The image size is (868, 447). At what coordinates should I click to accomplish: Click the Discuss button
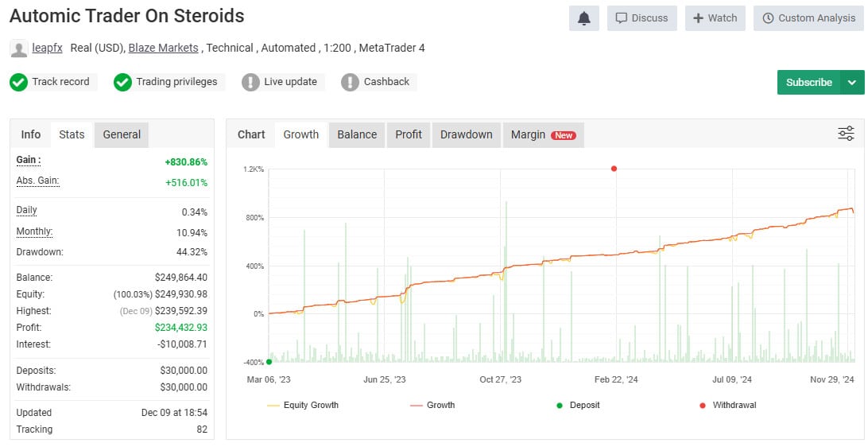[642, 18]
